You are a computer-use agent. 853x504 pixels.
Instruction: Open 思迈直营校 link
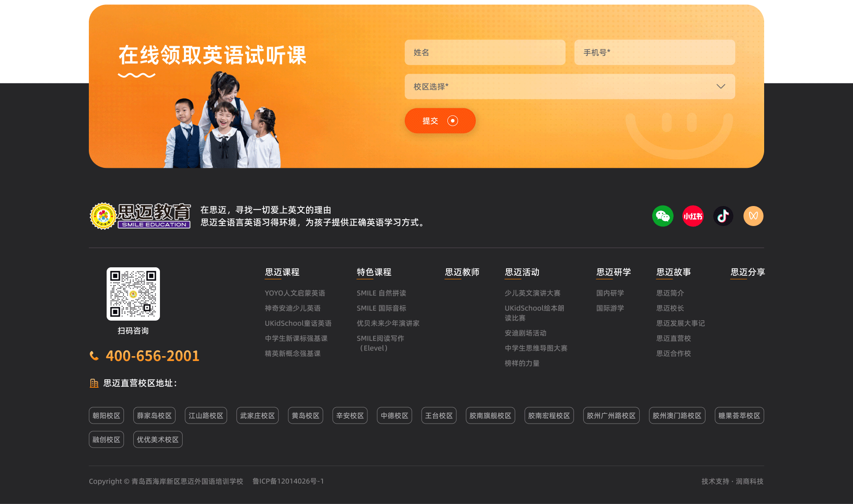click(x=674, y=338)
